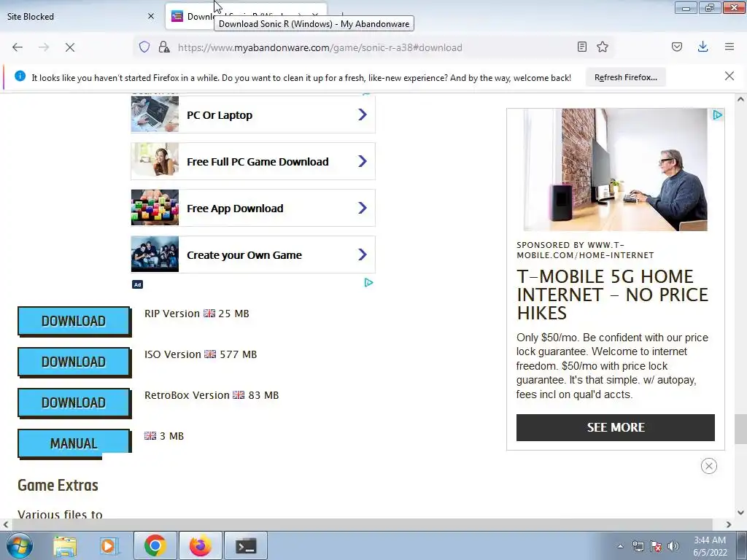
Task: Click chevron beside Create your Own Game
Action: point(363,254)
